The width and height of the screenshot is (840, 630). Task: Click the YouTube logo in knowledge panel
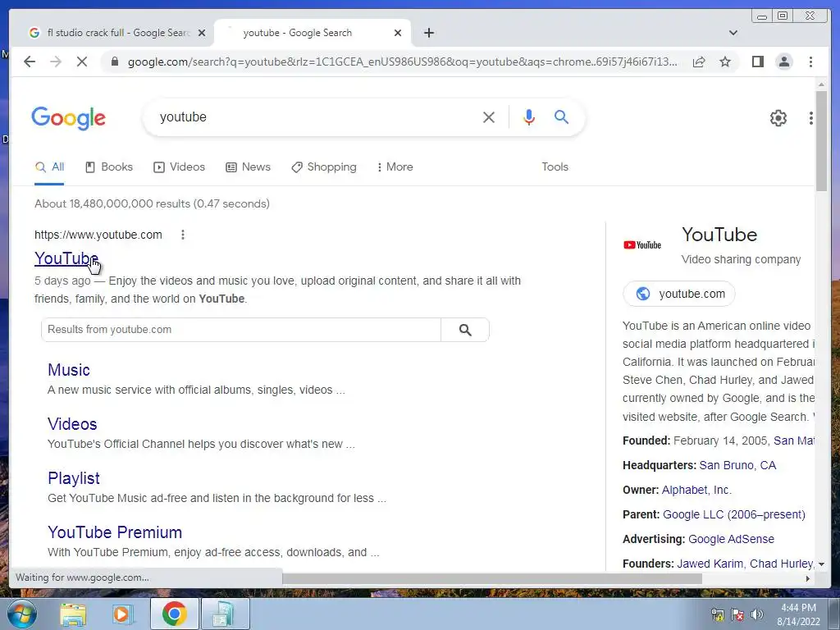pos(642,244)
